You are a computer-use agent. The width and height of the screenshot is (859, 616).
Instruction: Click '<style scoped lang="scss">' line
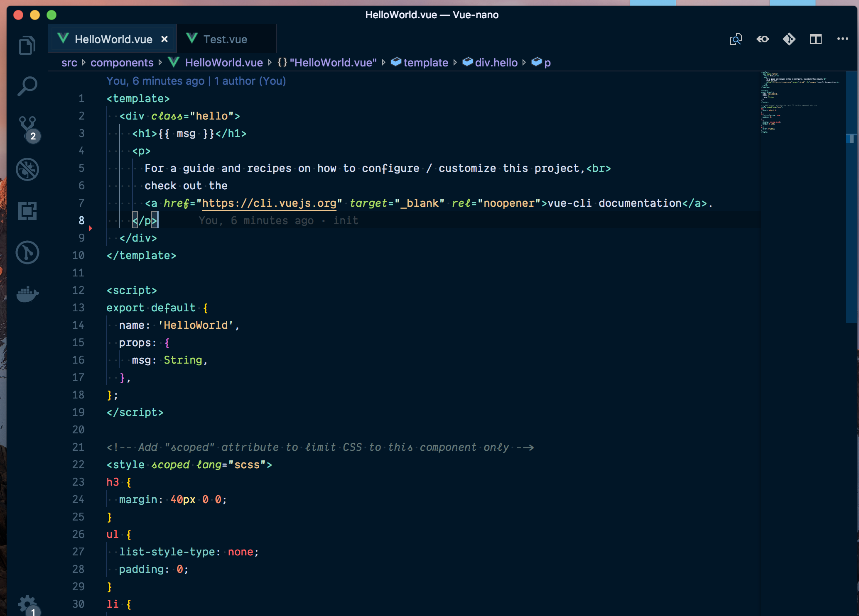pyautogui.click(x=189, y=464)
